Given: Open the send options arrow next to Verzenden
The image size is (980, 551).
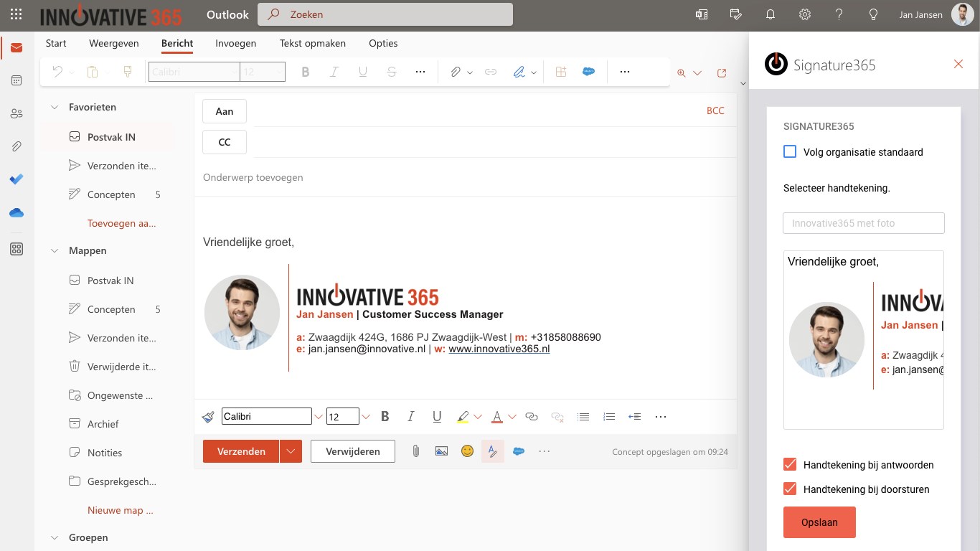Looking at the screenshot, I should (291, 451).
